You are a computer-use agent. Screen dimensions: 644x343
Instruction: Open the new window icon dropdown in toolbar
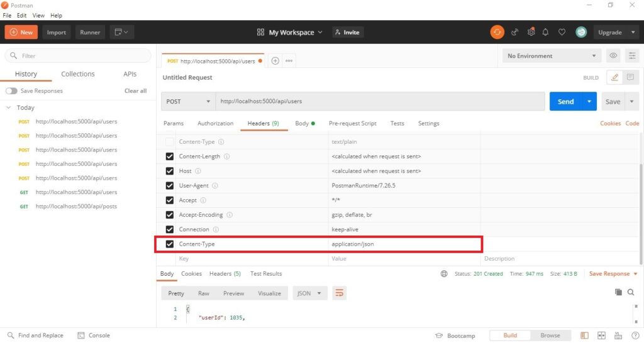coord(121,32)
